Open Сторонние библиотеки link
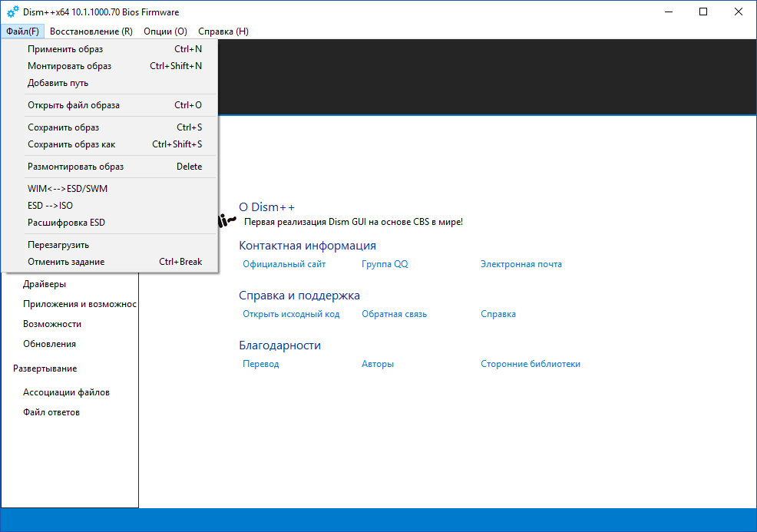757x532 pixels. click(x=530, y=364)
